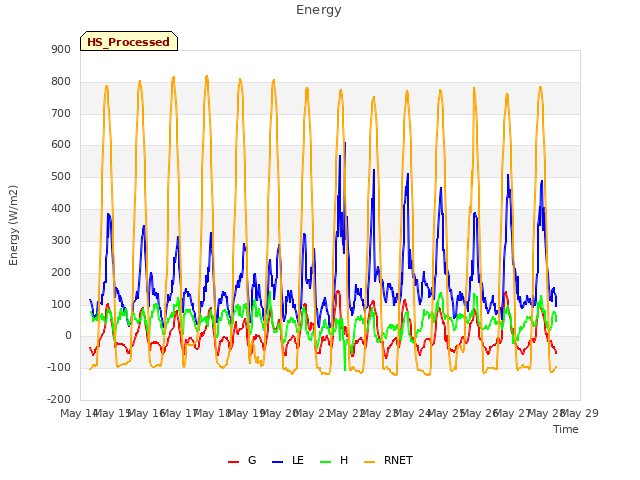The height and width of the screenshot is (480, 640).
Task: Click the 500 y-axis tick label
Action: pos(61,177)
